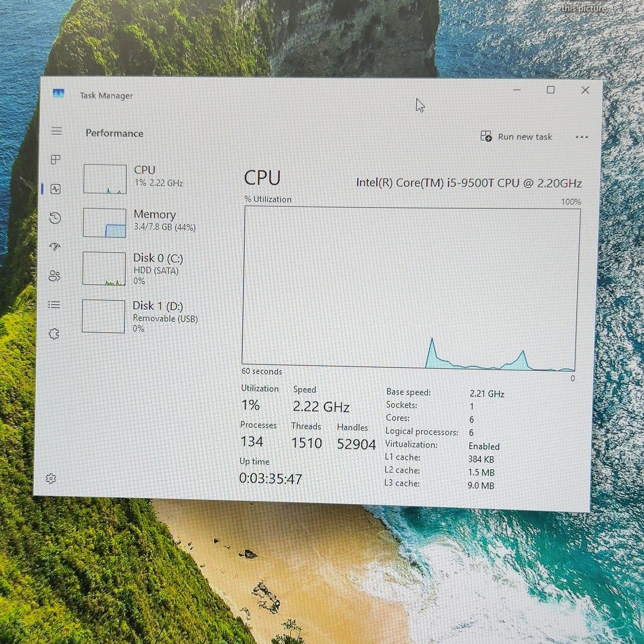Click the CPU mini graph thumbnail
The image size is (644, 644).
[105, 179]
